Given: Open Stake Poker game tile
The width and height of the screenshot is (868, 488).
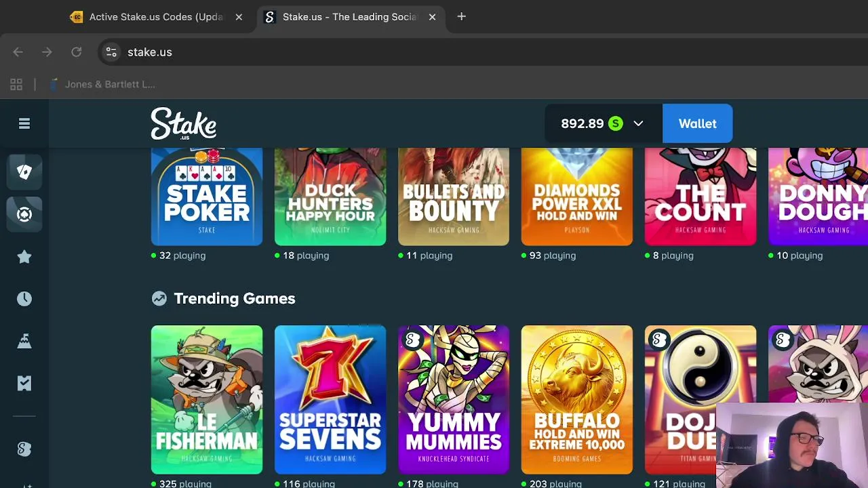Looking at the screenshot, I should coord(207,197).
